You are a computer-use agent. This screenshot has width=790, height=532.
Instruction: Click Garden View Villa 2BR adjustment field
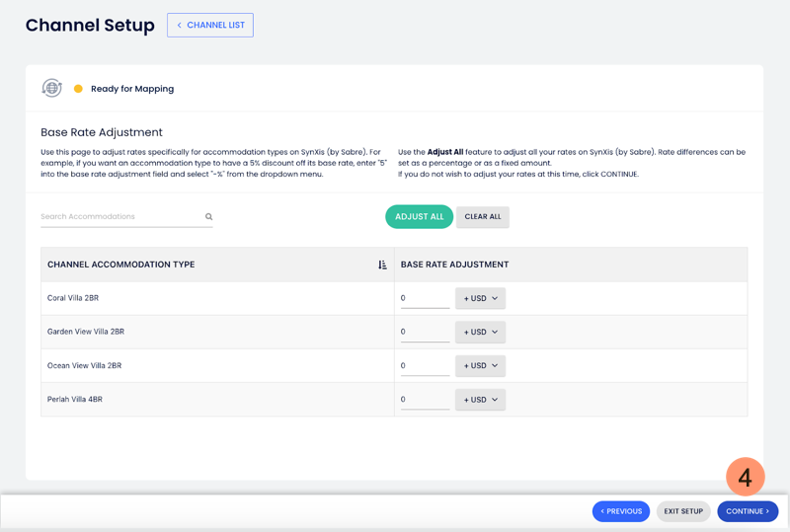(425, 332)
